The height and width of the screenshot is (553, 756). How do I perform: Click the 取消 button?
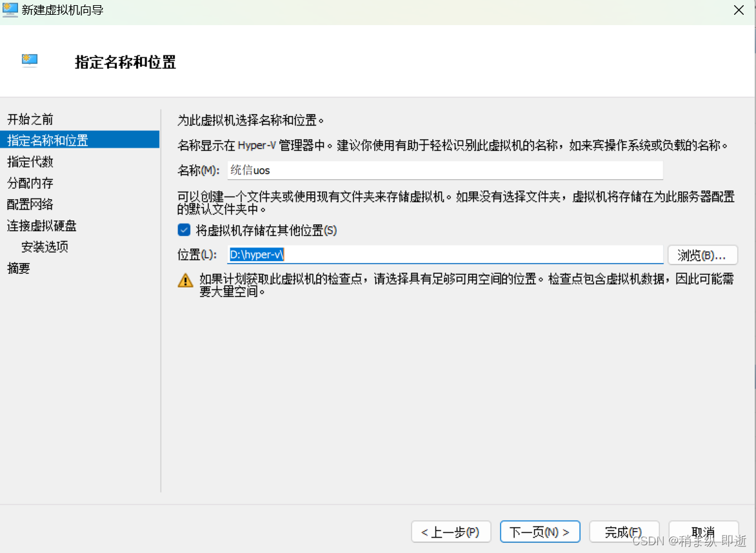coord(703,531)
